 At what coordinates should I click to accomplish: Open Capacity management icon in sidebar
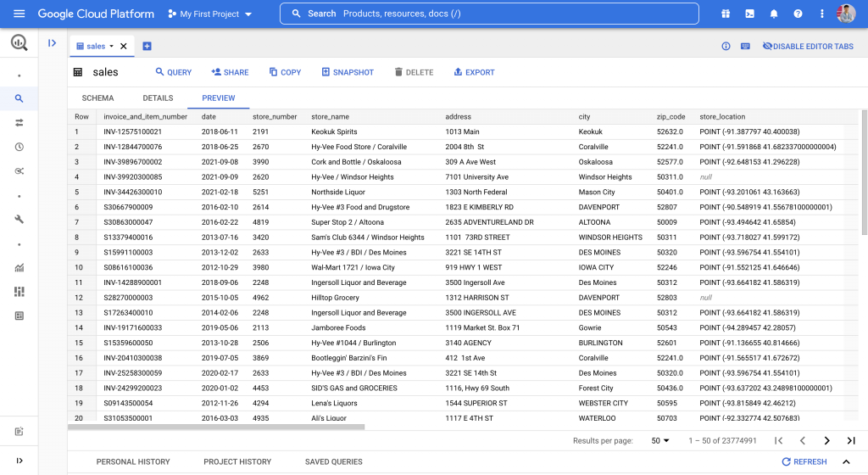pos(19,292)
